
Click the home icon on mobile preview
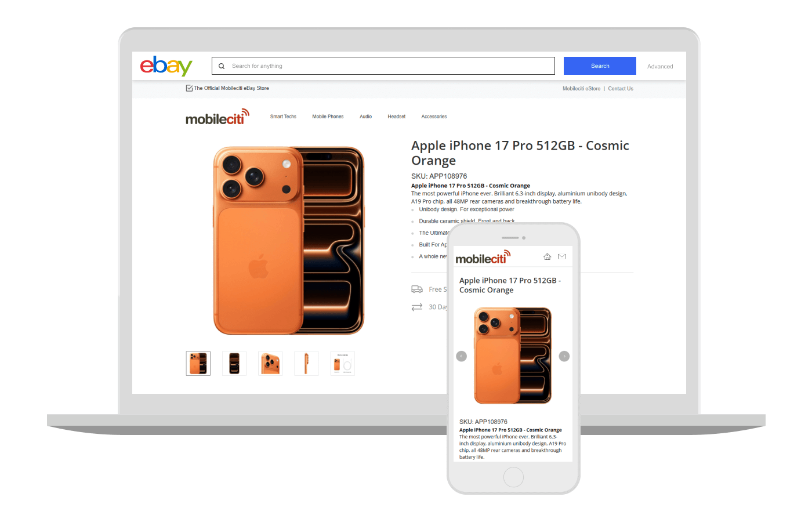click(547, 256)
